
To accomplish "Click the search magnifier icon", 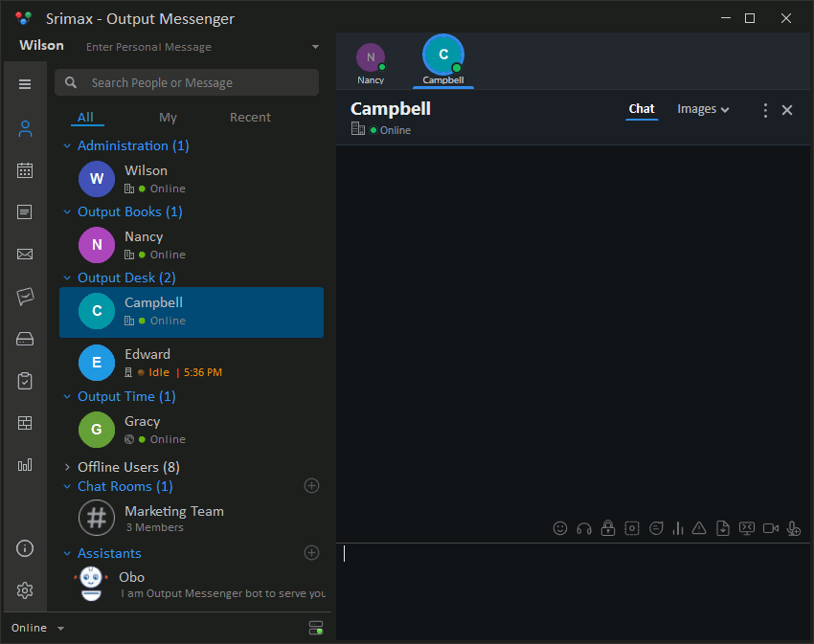I will (71, 82).
